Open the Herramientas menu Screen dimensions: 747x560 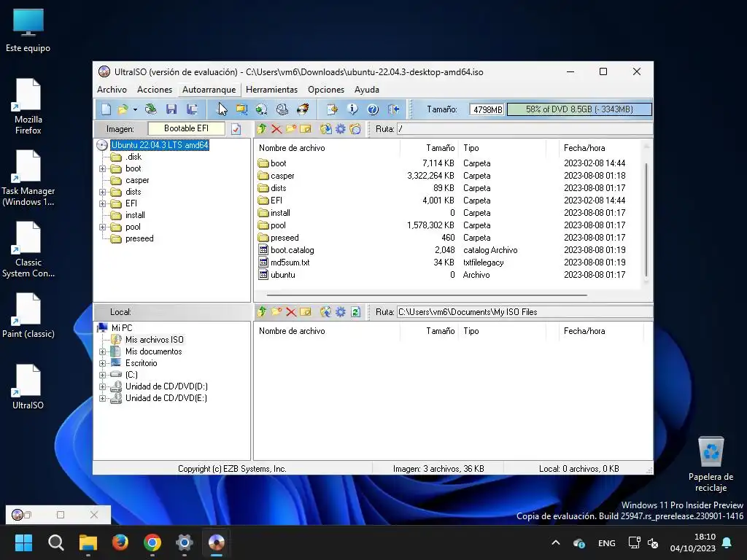(271, 90)
